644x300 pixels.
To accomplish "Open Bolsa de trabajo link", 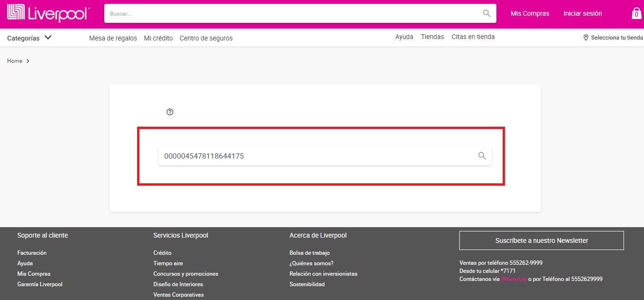I will pyautogui.click(x=309, y=253).
